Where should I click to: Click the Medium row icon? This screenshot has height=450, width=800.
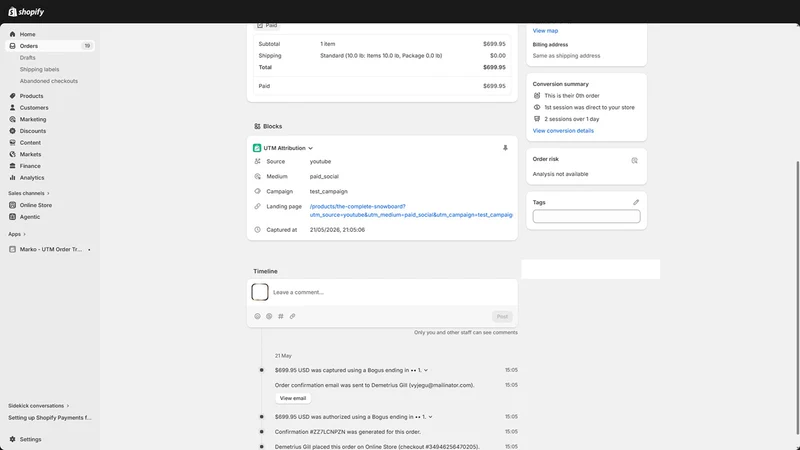(257, 176)
